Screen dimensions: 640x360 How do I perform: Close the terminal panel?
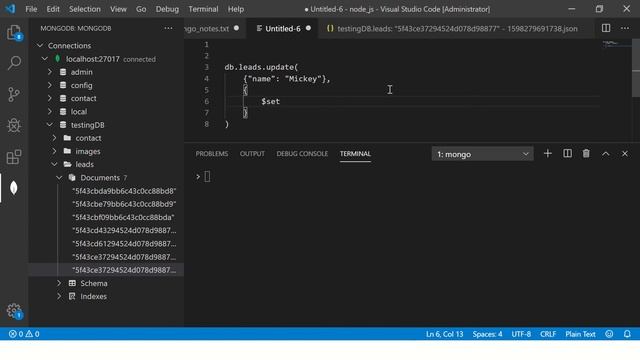click(625, 154)
